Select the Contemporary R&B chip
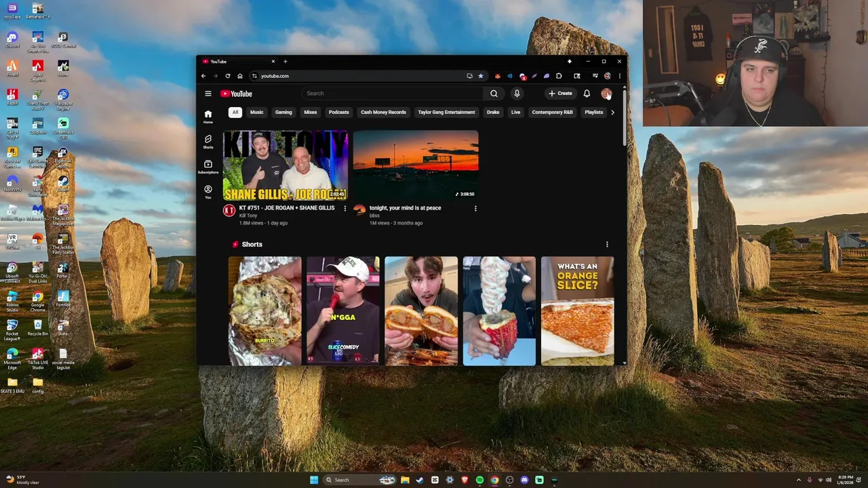Viewport: 868px width, 488px height. (x=552, y=113)
